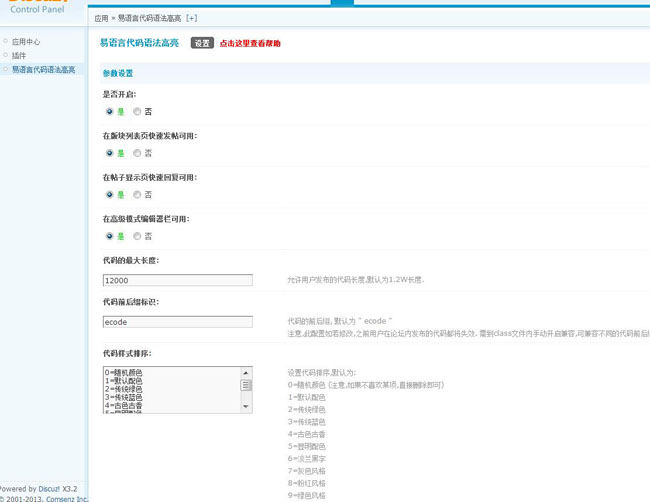Click inside the 代码样式排序 text area
The height and width of the screenshot is (502, 650).
pyautogui.click(x=170, y=390)
